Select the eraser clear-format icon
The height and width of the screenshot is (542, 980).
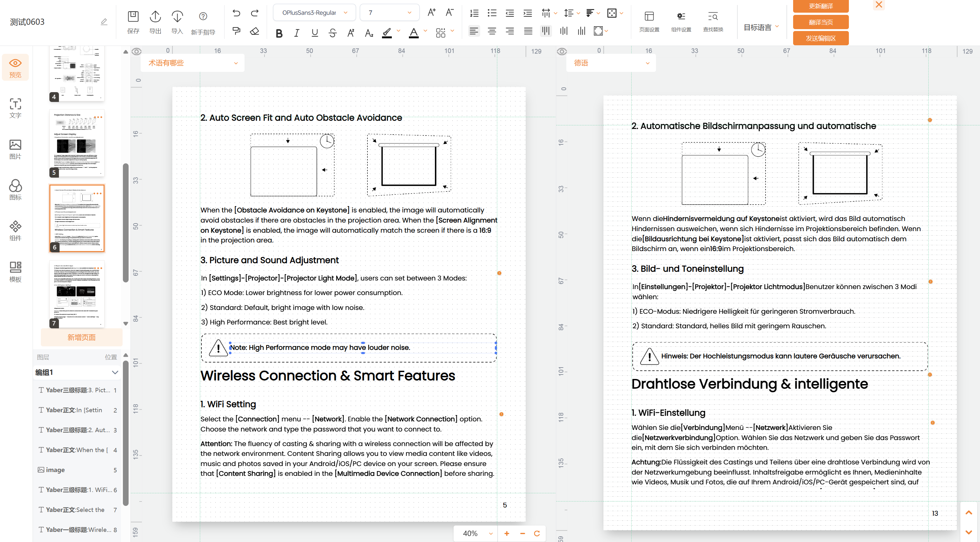255,31
